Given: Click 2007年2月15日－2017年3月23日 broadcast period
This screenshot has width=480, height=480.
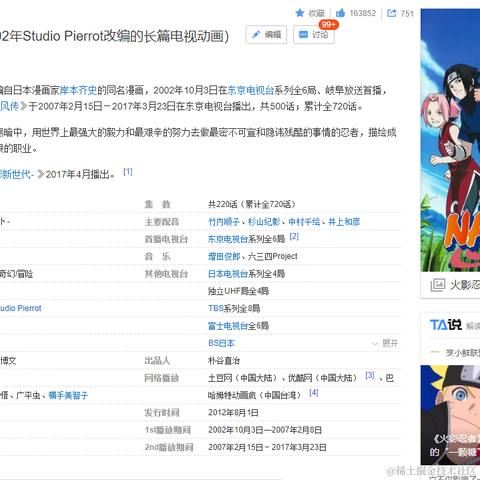Looking at the screenshot, I should click(267, 447).
